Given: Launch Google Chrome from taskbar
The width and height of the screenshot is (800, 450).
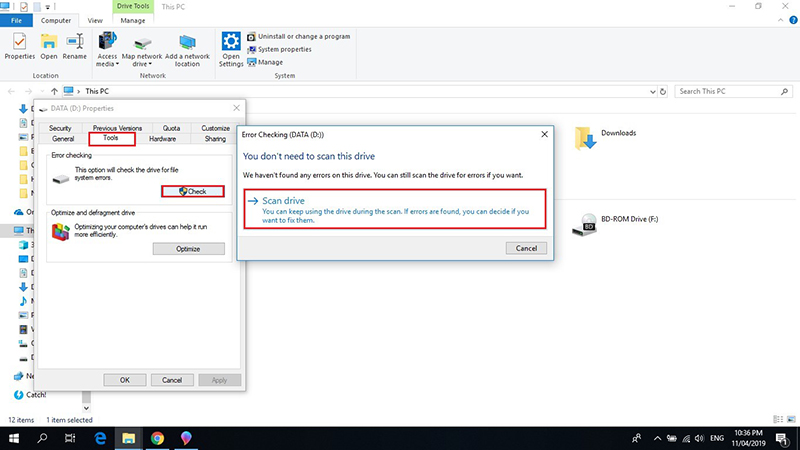Looking at the screenshot, I should [157, 438].
